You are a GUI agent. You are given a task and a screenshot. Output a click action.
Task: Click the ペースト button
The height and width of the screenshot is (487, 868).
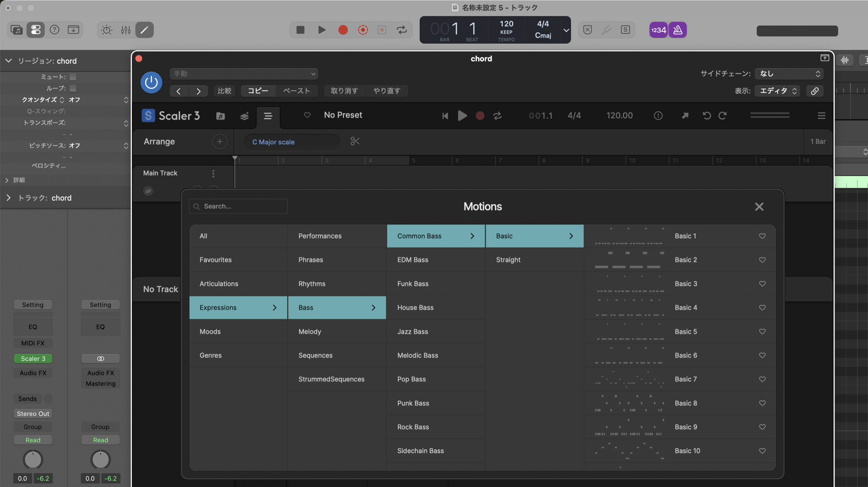click(297, 91)
